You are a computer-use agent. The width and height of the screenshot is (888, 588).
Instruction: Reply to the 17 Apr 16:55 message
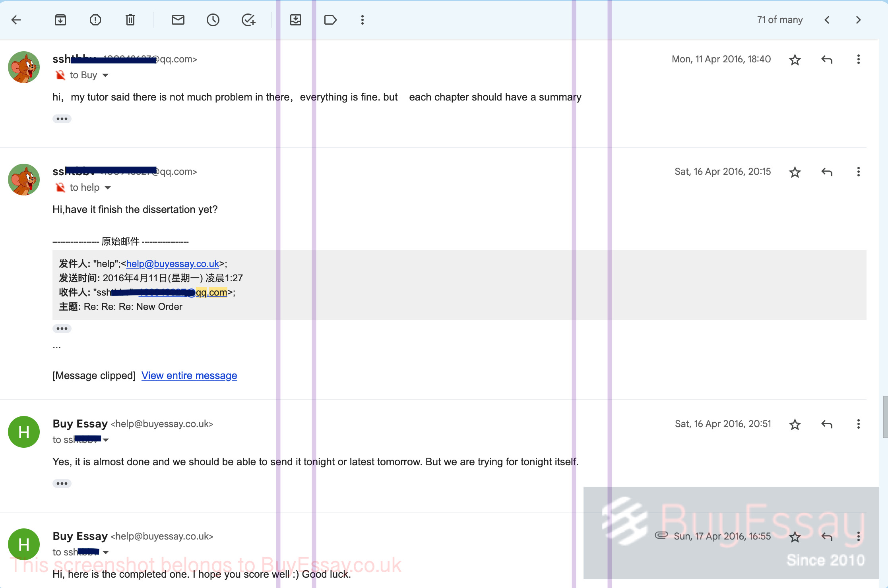coord(827,537)
